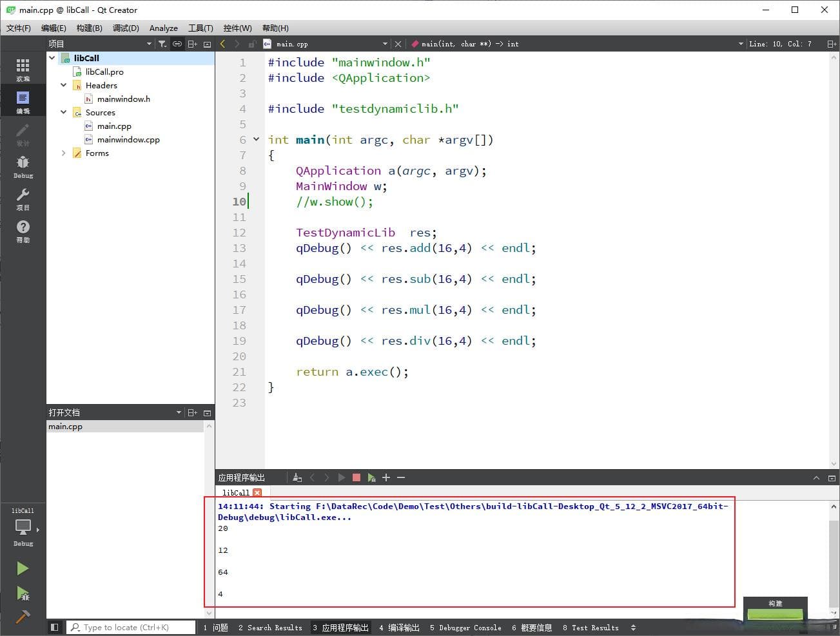Screen dimensions: 840x636
Task: Toggle the left sidebar visibility
Action: click(54, 627)
